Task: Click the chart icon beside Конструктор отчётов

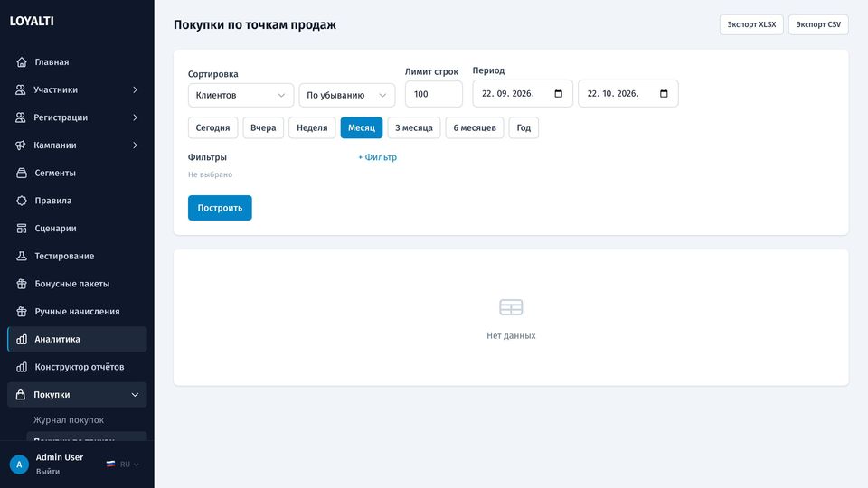Action: click(22, 367)
